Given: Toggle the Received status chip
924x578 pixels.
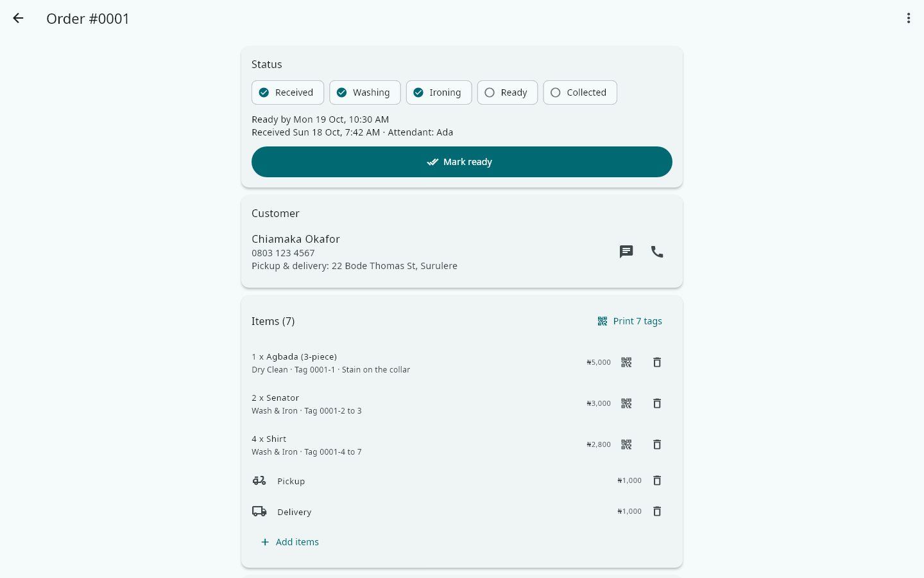Looking at the screenshot, I should tap(287, 92).
